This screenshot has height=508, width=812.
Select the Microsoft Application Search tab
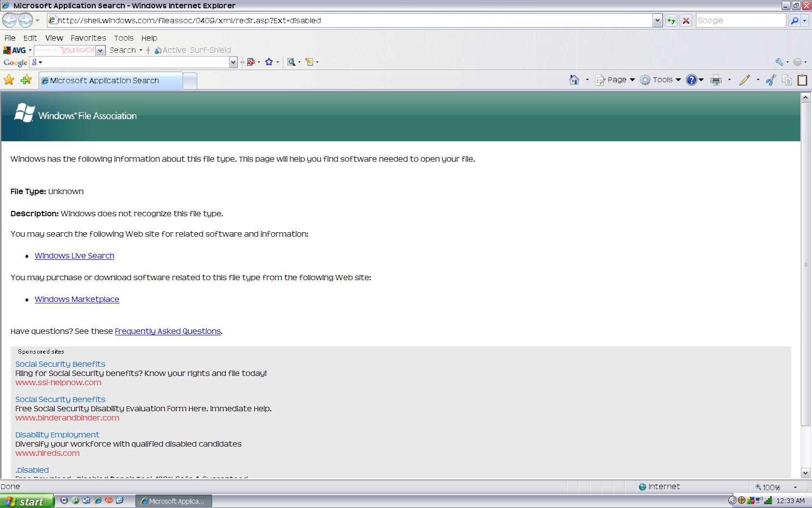pos(111,81)
